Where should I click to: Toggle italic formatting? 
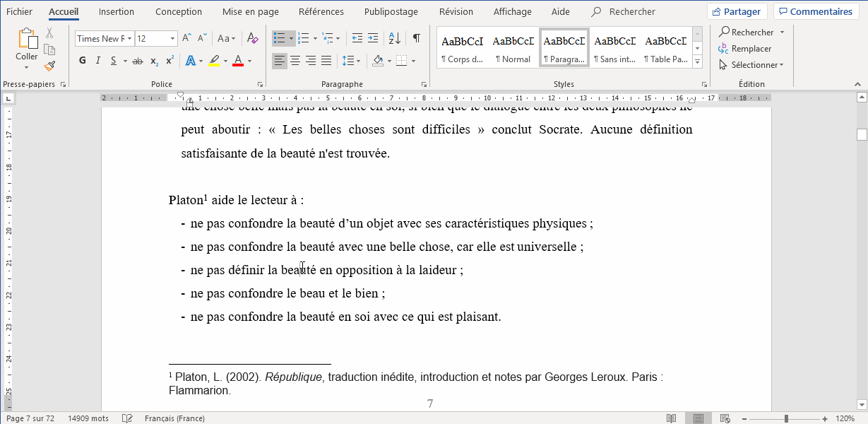(98, 61)
